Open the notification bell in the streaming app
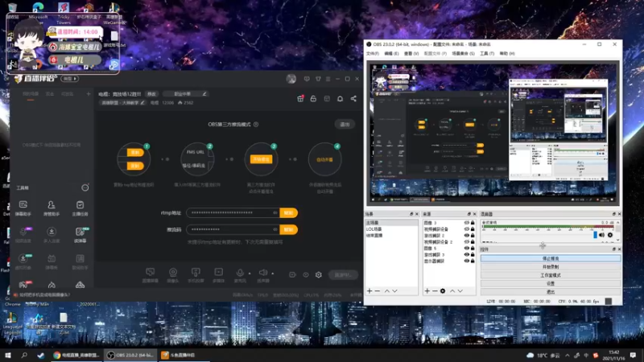644x362 pixels. click(x=340, y=98)
